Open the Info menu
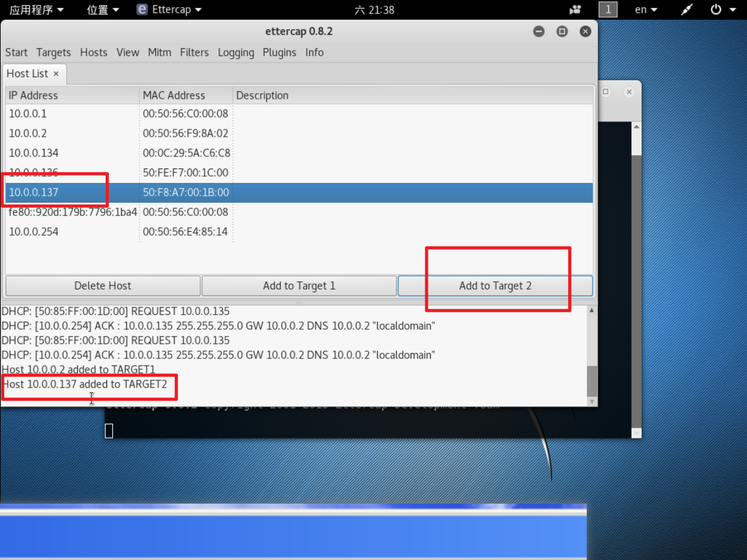Image resolution: width=747 pixels, height=560 pixels. coord(314,53)
